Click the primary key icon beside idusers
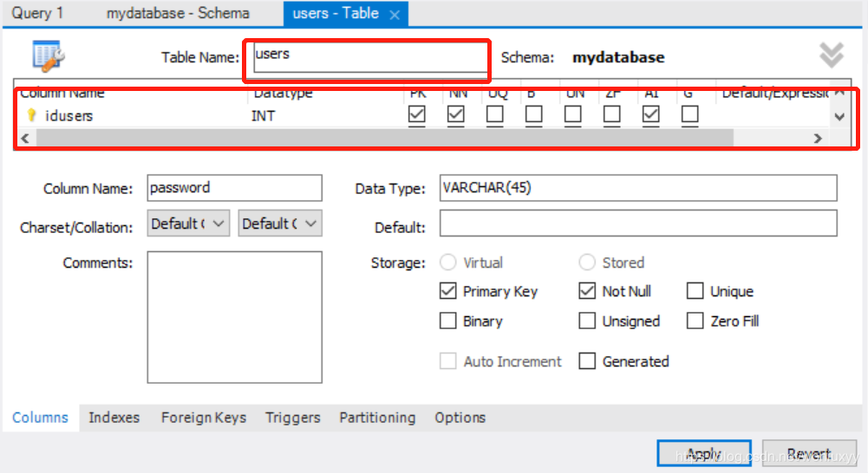Viewport: 868px width, 473px height. coord(31,115)
